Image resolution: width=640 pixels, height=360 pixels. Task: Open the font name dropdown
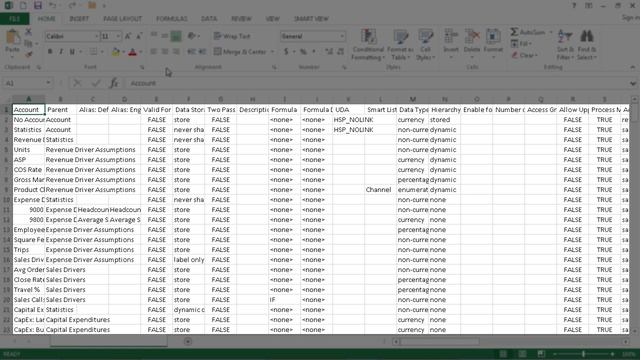click(x=97, y=36)
